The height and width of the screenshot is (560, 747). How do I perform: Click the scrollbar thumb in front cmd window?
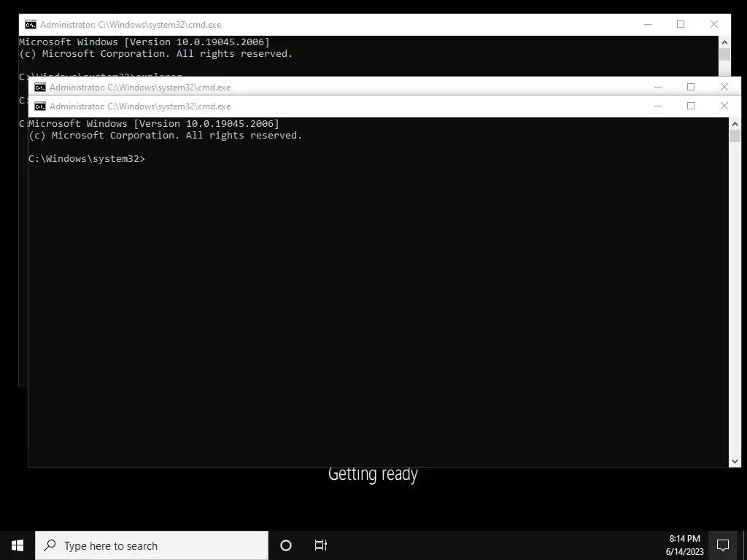[735, 135]
